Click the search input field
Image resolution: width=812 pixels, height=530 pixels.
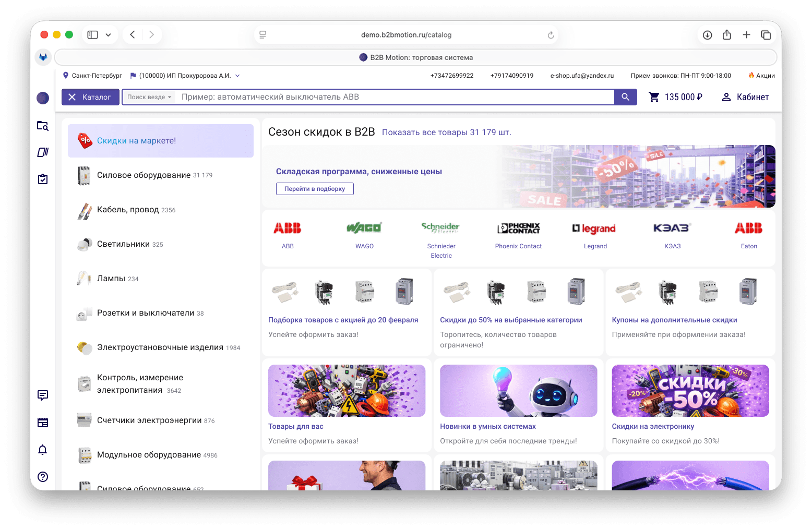click(x=396, y=97)
